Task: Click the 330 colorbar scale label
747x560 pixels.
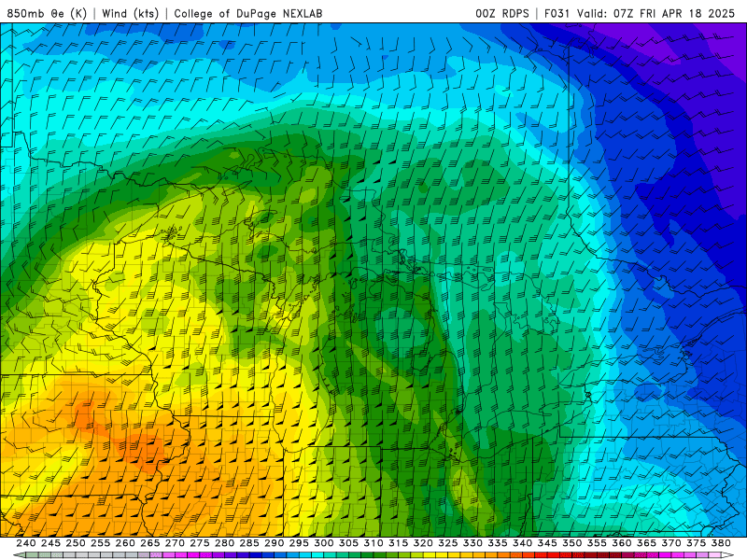Action: (x=472, y=543)
